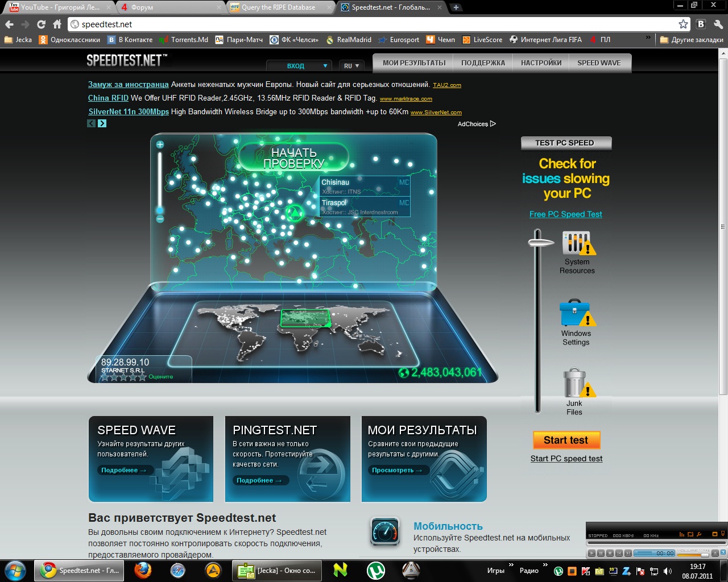Screen dimensions: 728x582
Task: Open the ПОДДЕРЖКА menu item
Action: pyautogui.click(x=483, y=63)
